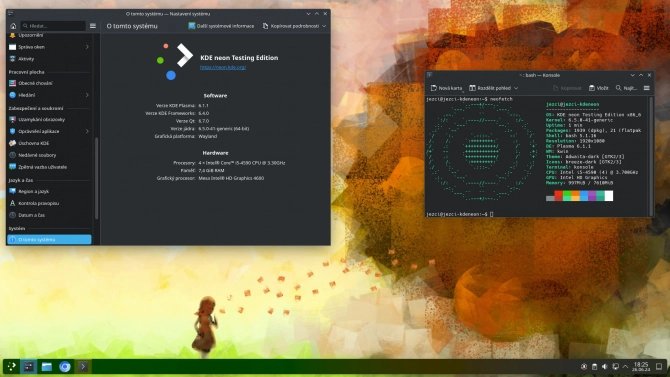670x377 pixels.
Task: Click the Konsole command prompt line
Action: pyautogui.click(x=460, y=214)
